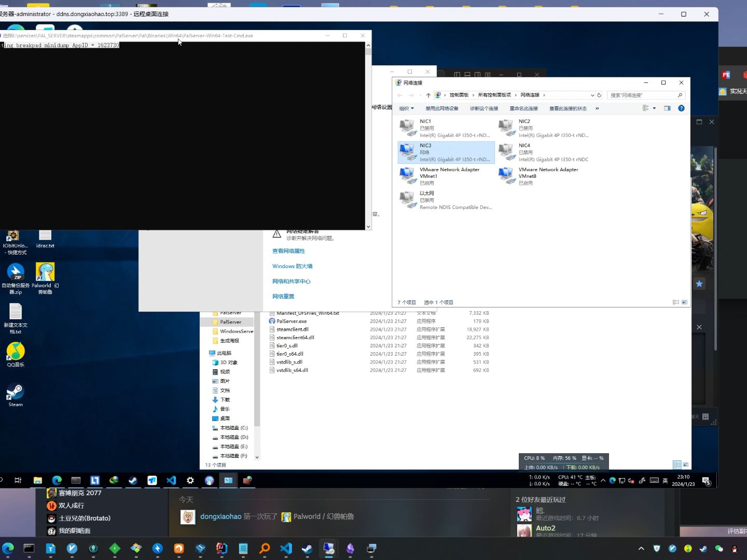Select VMware Network Adapter VMnet8 icon

pyautogui.click(x=507, y=176)
